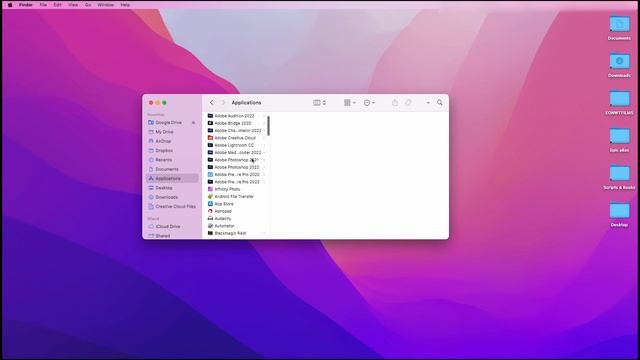Open the Group By grid dropdown
The height and width of the screenshot is (360, 640).
click(x=349, y=103)
